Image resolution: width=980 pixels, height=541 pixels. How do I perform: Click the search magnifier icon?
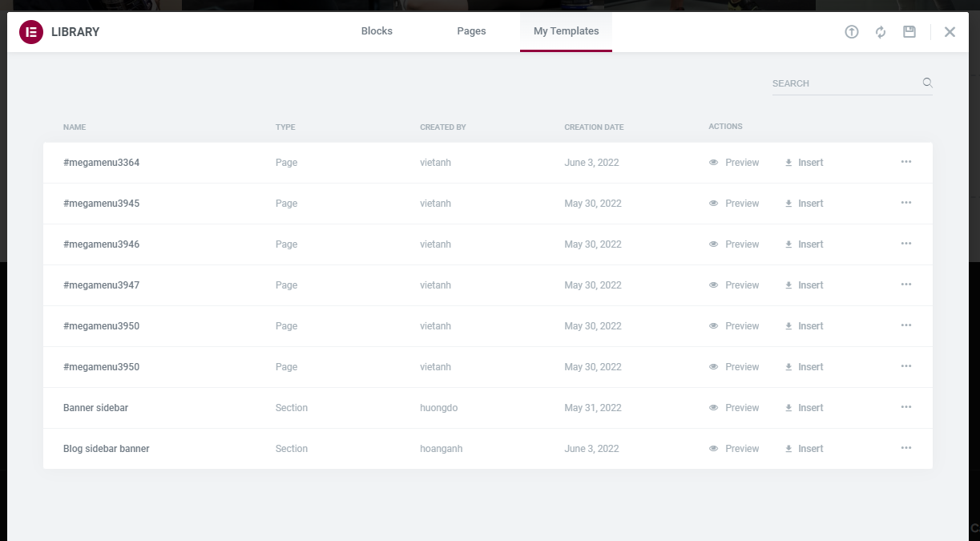coord(927,83)
